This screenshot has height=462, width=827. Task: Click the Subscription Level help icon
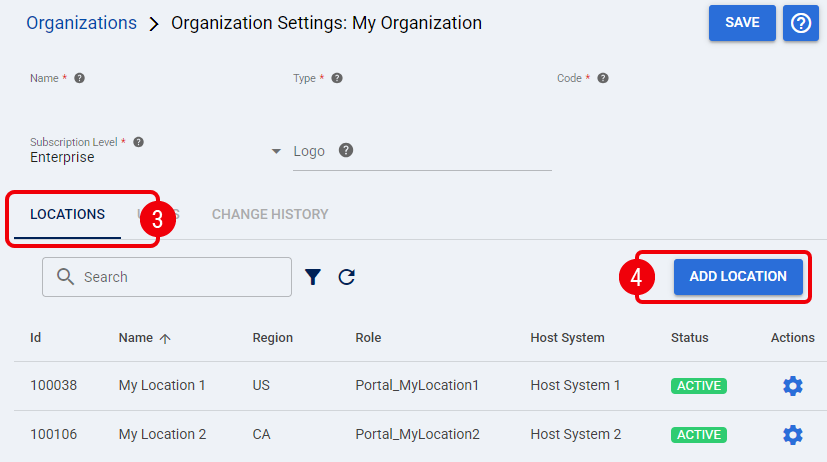pyautogui.click(x=138, y=142)
